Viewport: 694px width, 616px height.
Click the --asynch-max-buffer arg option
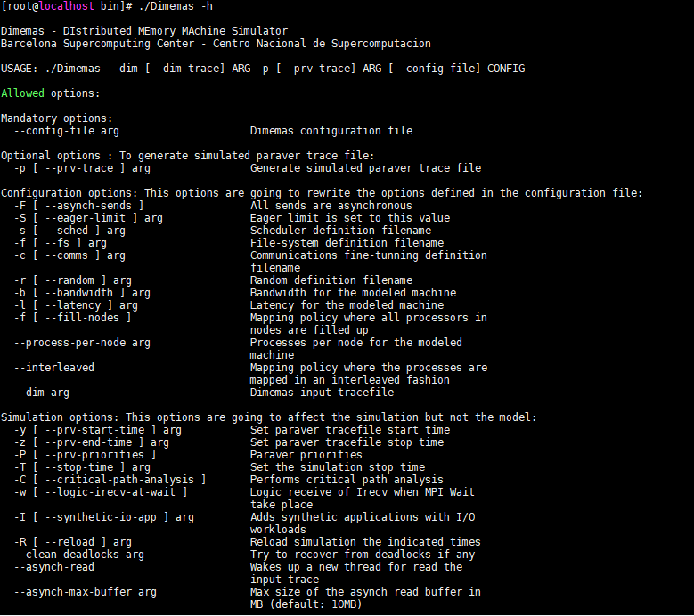[85, 592]
